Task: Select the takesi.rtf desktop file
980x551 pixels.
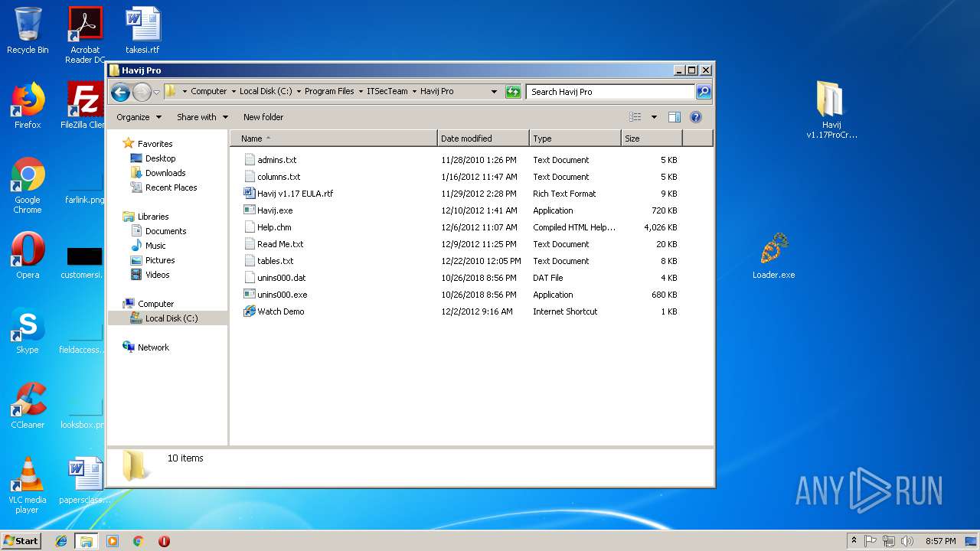Action: pos(142,31)
